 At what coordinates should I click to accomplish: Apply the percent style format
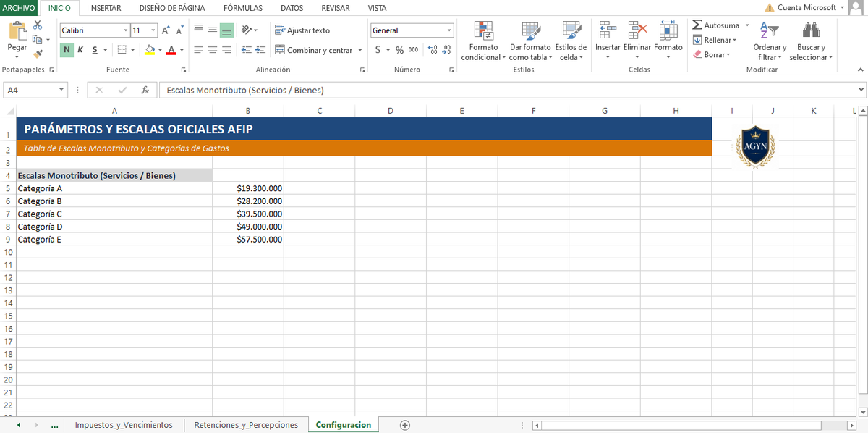(x=399, y=50)
